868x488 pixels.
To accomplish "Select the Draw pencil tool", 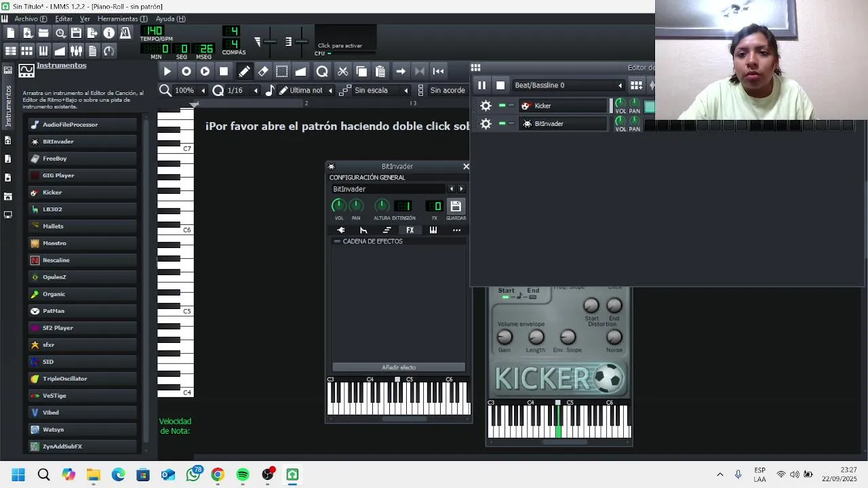I will click(x=244, y=71).
